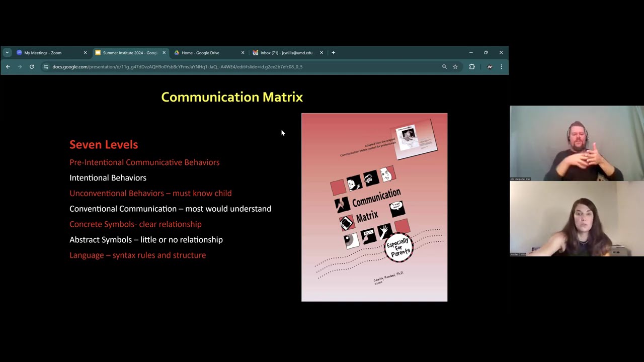Select the ASL interpreter video tile
Screen dimensions: 644x362
pyautogui.click(x=577, y=143)
